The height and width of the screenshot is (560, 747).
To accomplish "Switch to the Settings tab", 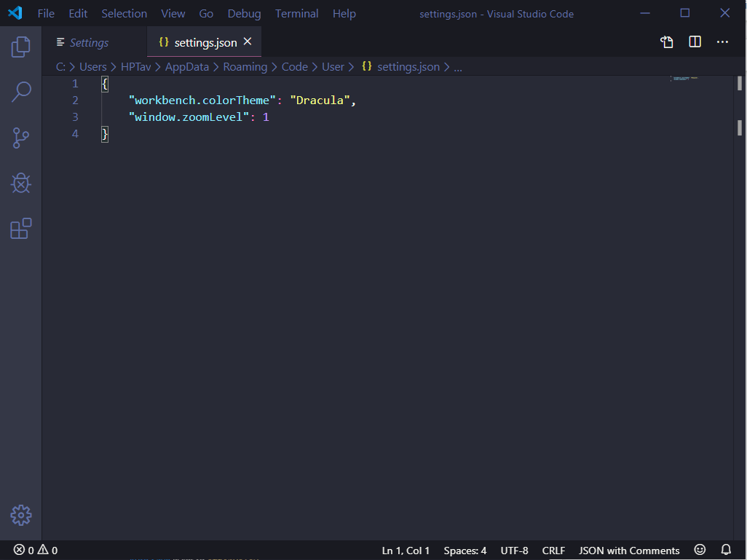I will coord(95,42).
